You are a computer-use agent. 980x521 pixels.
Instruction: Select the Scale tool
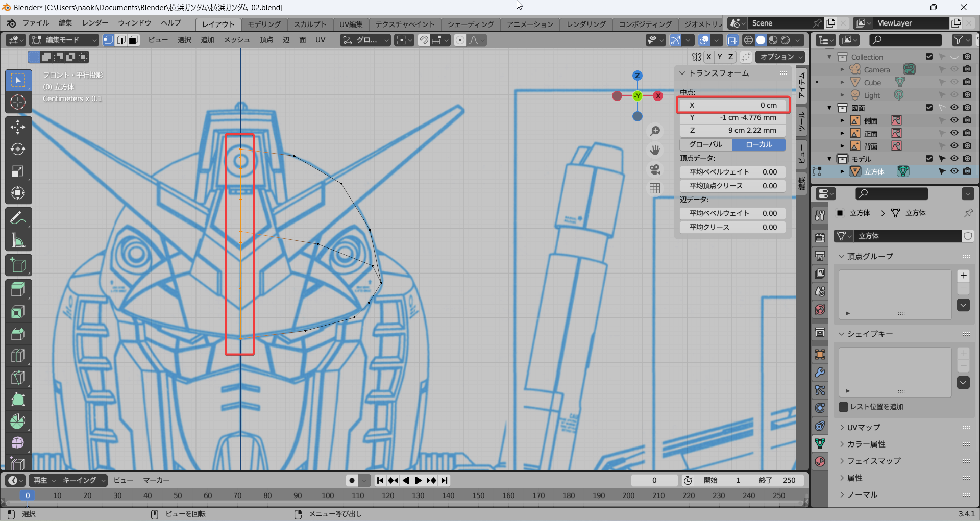(18, 171)
